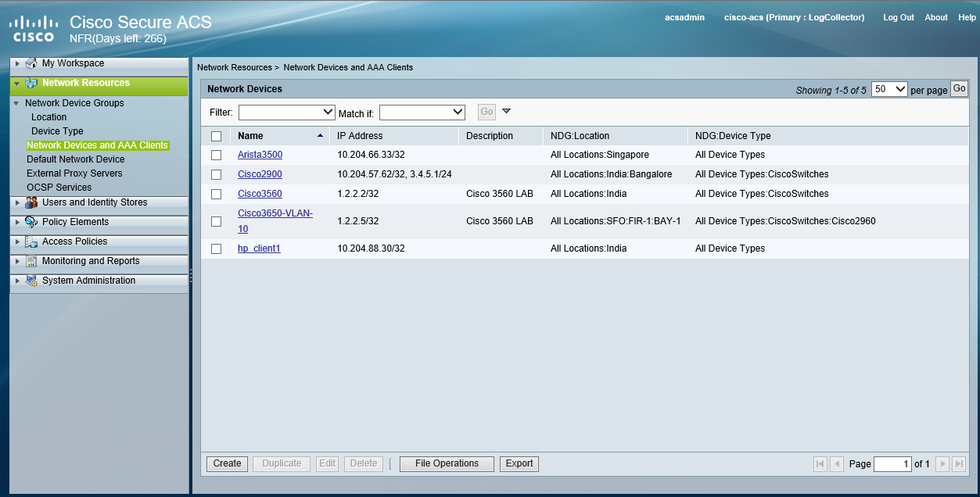Click the Name column sort arrow
Screen dimensions: 980x497
pos(320,136)
